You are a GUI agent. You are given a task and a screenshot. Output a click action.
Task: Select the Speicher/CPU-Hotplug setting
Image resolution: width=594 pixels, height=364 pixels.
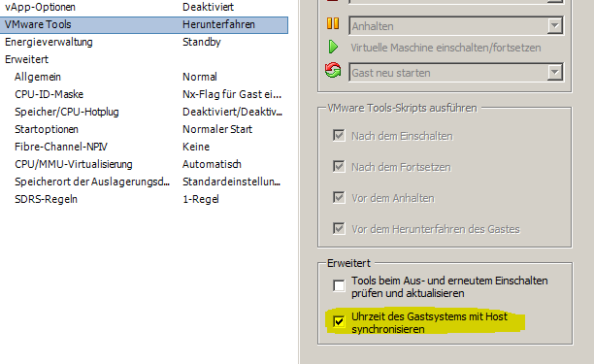[144, 112]
